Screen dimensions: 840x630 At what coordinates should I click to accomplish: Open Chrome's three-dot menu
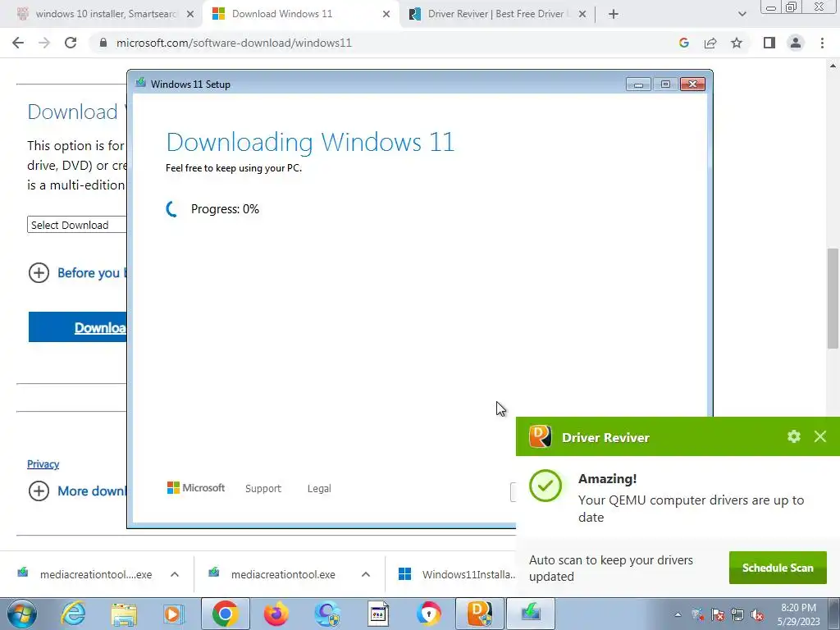point(822,43)
